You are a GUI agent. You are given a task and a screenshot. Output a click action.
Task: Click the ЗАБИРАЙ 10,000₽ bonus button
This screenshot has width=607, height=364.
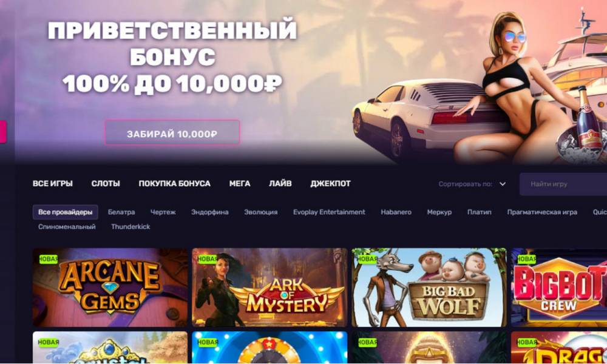click(172, 132)
